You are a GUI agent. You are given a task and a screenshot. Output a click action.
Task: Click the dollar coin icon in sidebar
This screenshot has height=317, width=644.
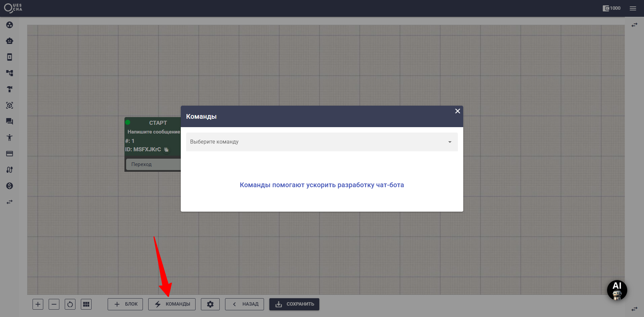9,186
